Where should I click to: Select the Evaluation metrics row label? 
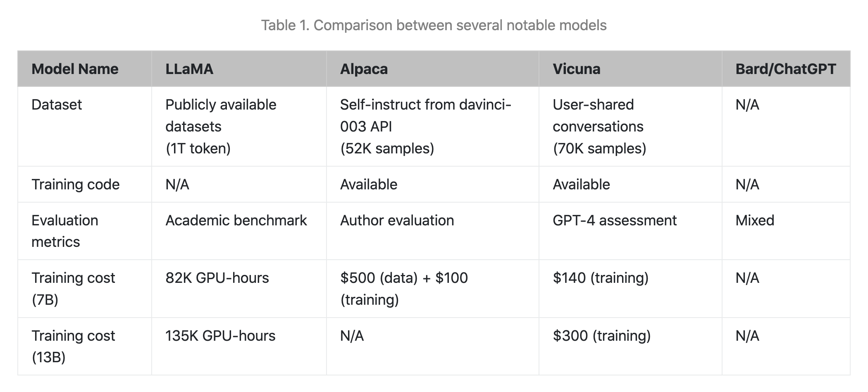(x=85, y=231)
